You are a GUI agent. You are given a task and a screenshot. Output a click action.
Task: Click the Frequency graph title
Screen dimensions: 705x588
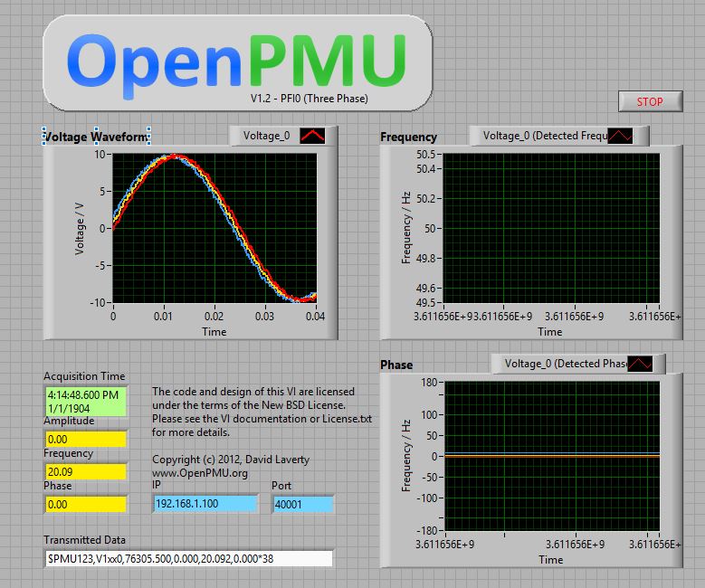[409, 138]
